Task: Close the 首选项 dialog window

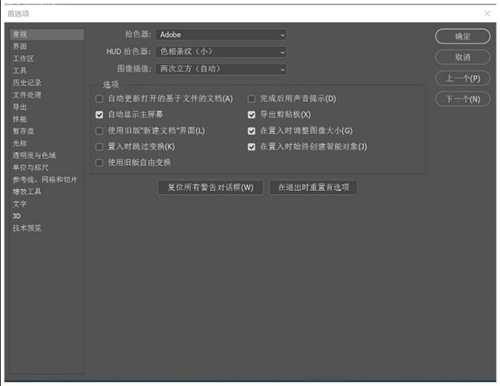Action: point(487,13)
